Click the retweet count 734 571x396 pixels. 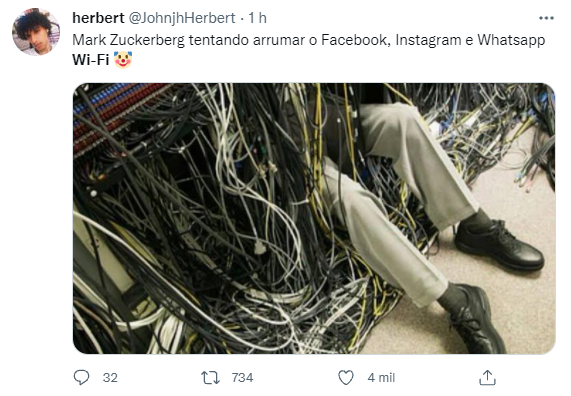[x=243, y=378]
